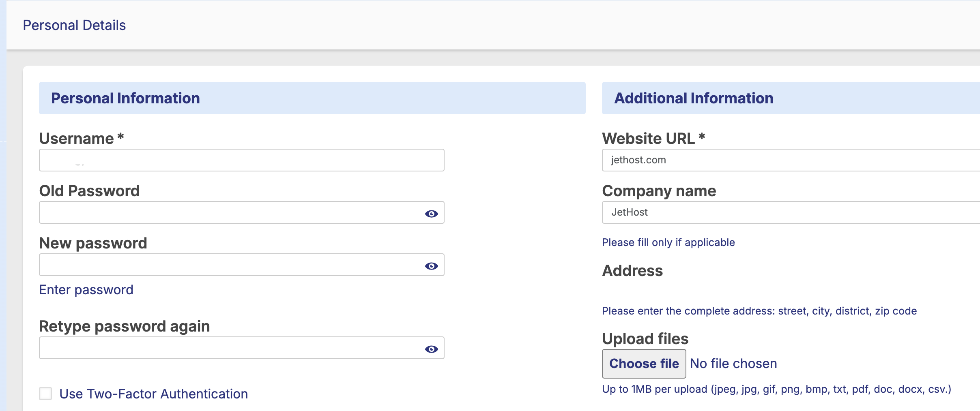Focus the Username input field

pyautogui.click(x=242, y=160)
